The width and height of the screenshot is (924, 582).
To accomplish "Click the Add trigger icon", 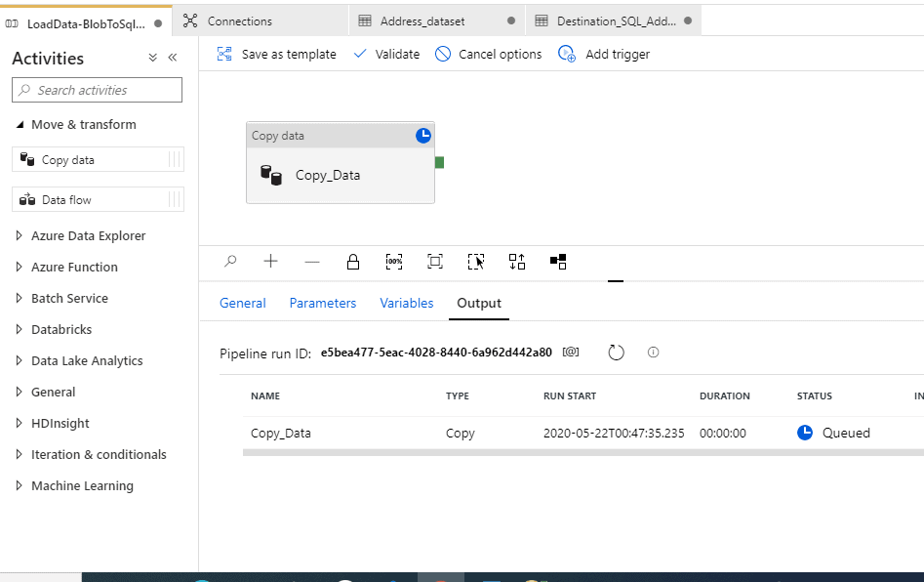I will [567, 55].
